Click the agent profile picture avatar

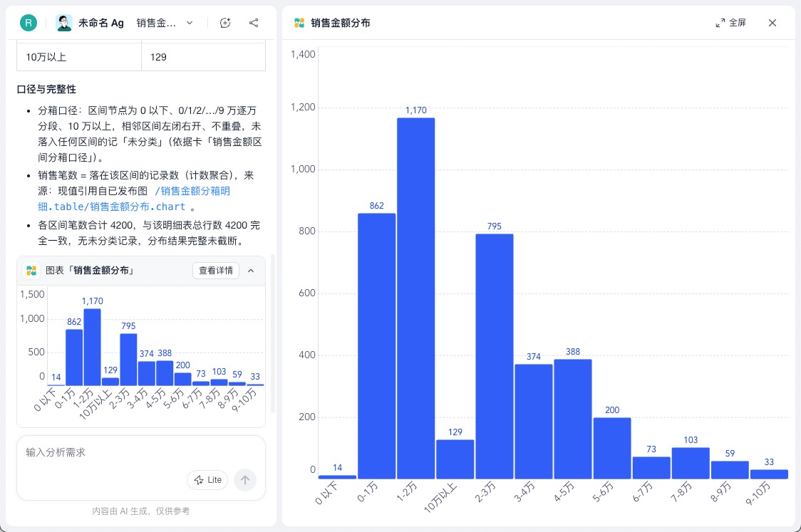[x=64, y=23]
